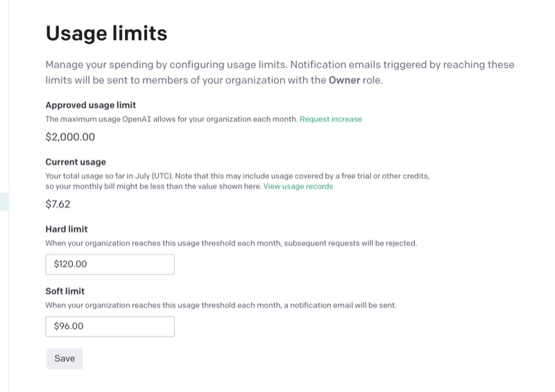Click the Request increase link
This screenshot has height=392, width=555.
330,119
